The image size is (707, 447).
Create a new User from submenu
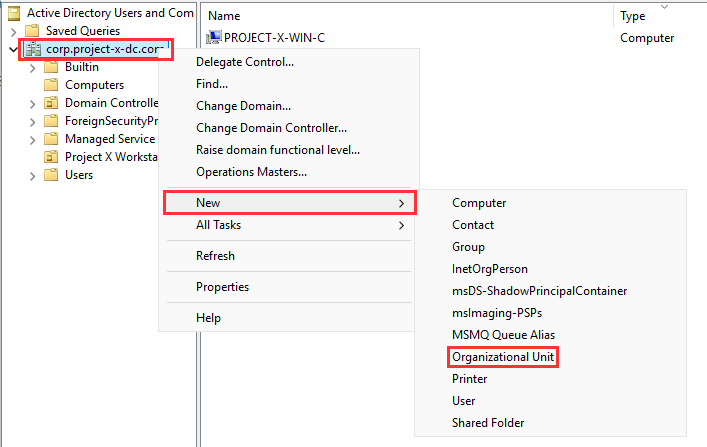(464, 401)
